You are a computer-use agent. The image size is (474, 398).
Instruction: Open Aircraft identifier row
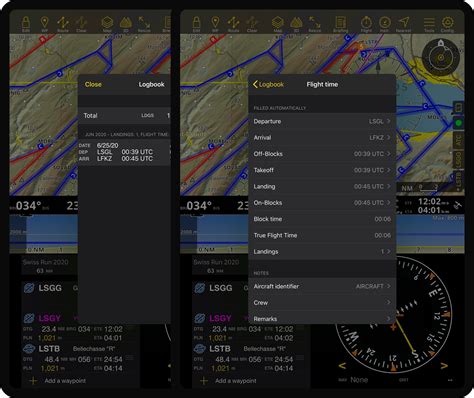[322, 286]
